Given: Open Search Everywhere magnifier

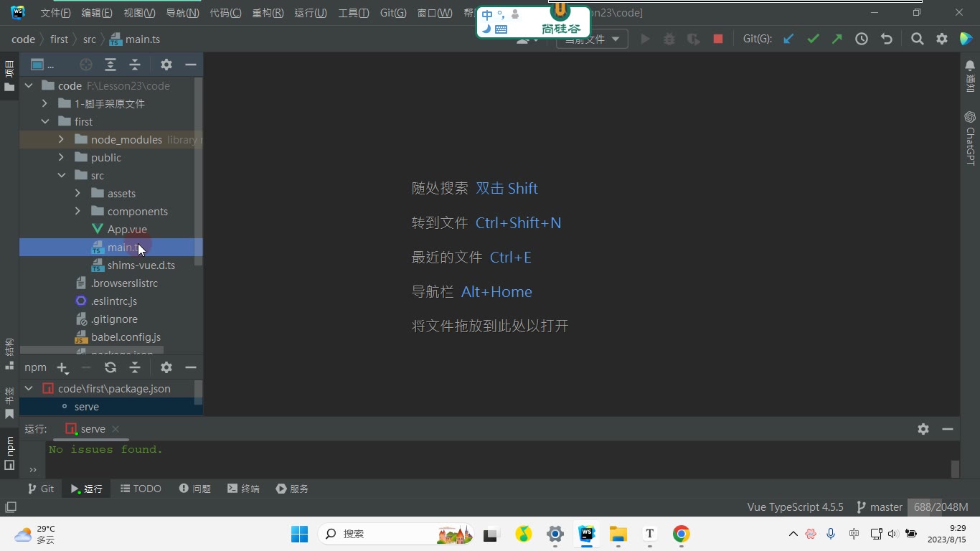Looking at the screenshot, I should (917, 39).
